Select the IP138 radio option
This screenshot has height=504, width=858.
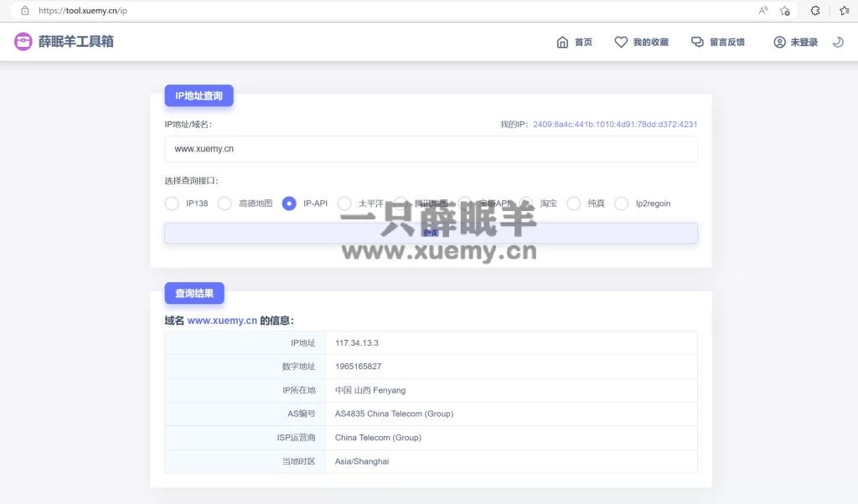pos(172,203)
